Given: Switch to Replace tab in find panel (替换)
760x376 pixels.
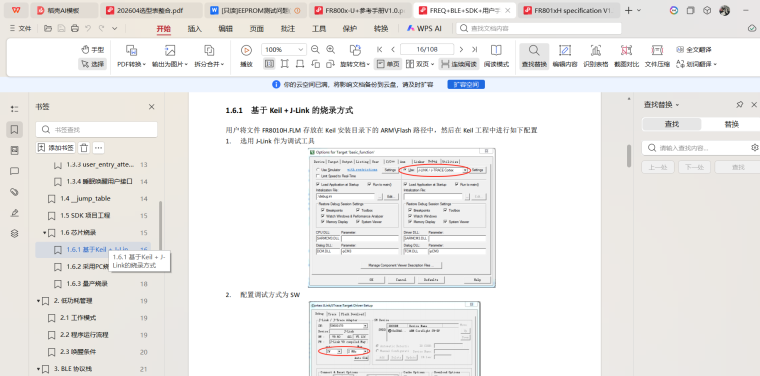Looking at the screenshot, I should [x=731, y=124].
